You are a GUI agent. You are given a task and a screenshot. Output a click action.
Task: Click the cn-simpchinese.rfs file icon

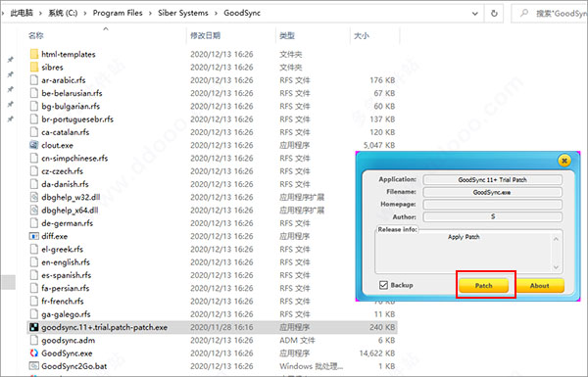33,159
